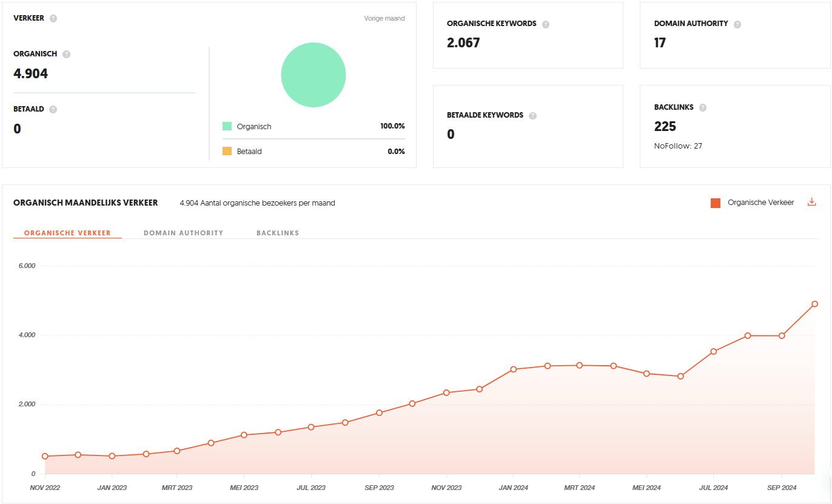Open the Betaald info tooltip icon
Image resolution: width=832 pixels, height=504 pixels.
point(53,110)
